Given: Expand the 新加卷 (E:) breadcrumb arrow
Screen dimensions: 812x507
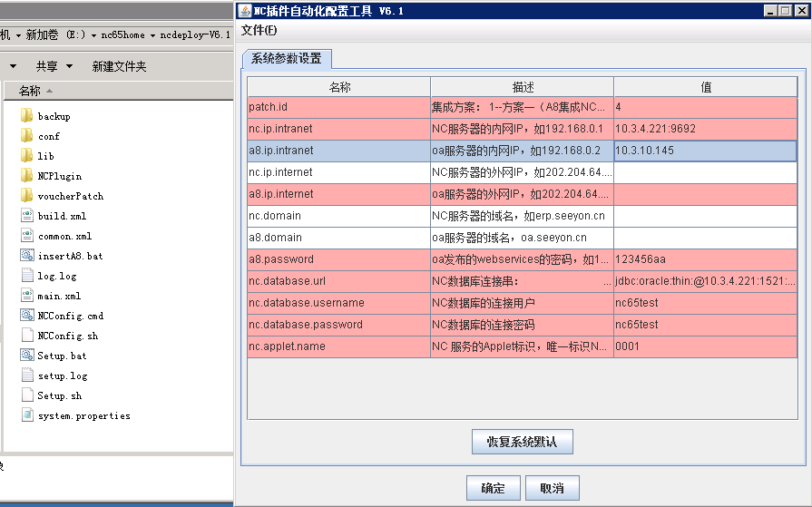Looking at the screenshot, I should [93, 35].
